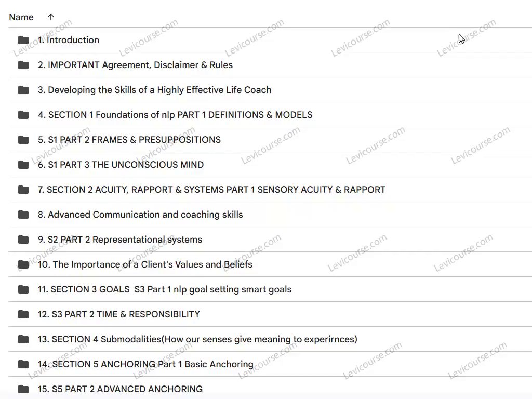Click the folder icon beside 1. Introduction
This screenshot has width=532, height=399.
pyautogui.click(x=23, y=40)
